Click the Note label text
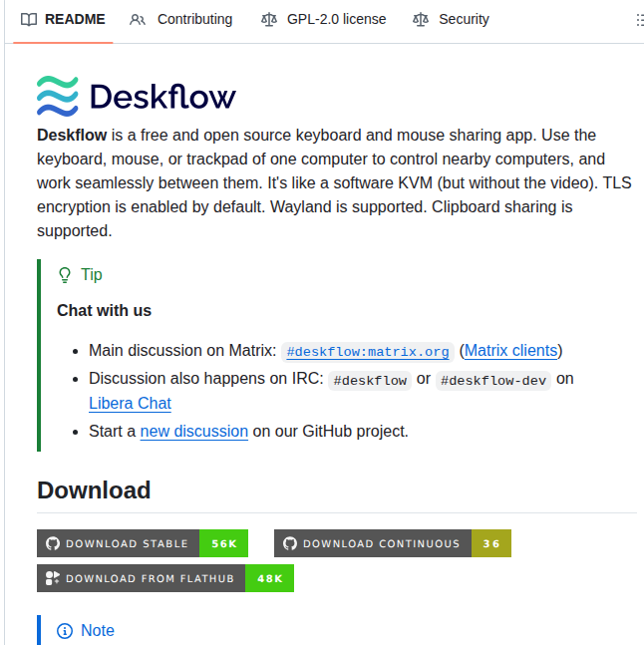 pyautogui.click(x=98, y=631)
